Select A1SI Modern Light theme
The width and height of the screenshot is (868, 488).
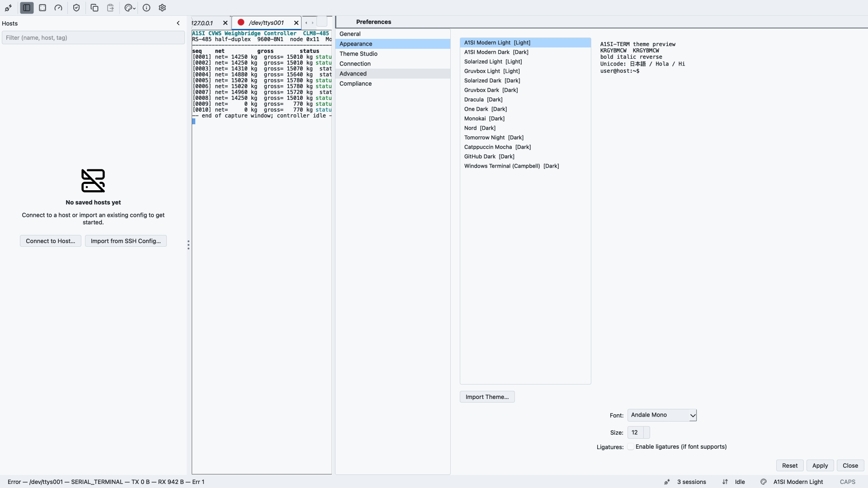coord(525,42)
